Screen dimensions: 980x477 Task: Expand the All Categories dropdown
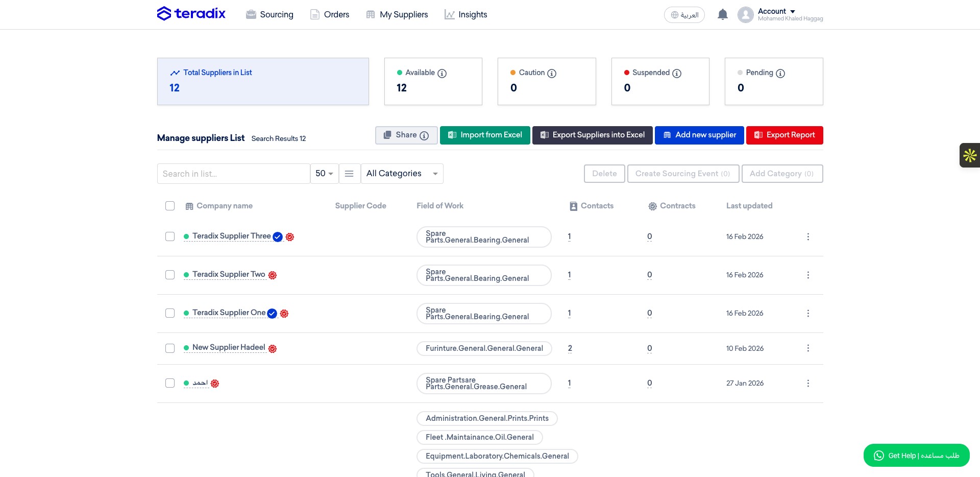(402, 174)
